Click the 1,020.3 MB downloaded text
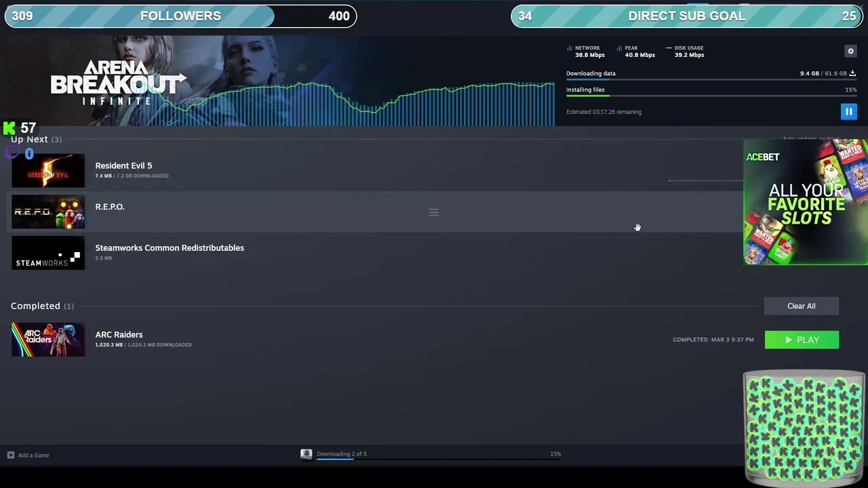Image resolution: width=868 pixels, height=488 pixels. pyautogui.click(x=143, y=344)
